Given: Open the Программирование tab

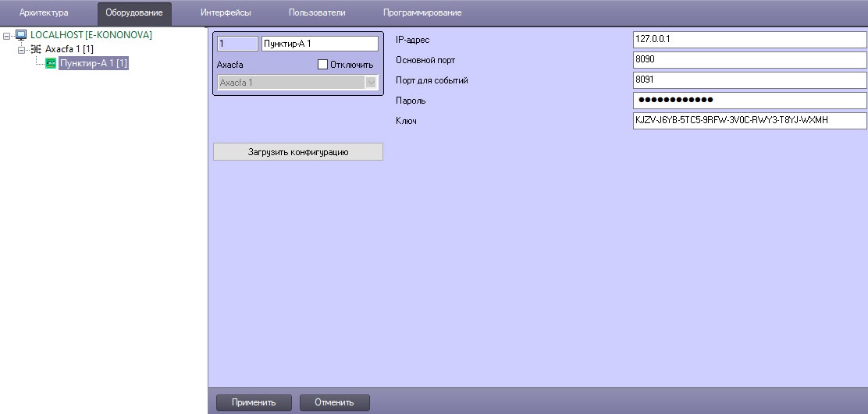Looking at the screenshot, I should point(422,12).
